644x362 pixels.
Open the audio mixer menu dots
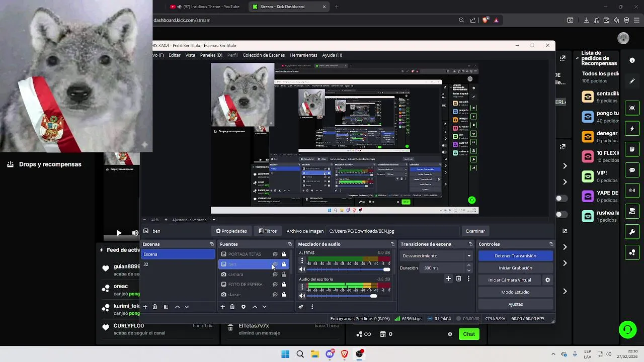point(312,307)
